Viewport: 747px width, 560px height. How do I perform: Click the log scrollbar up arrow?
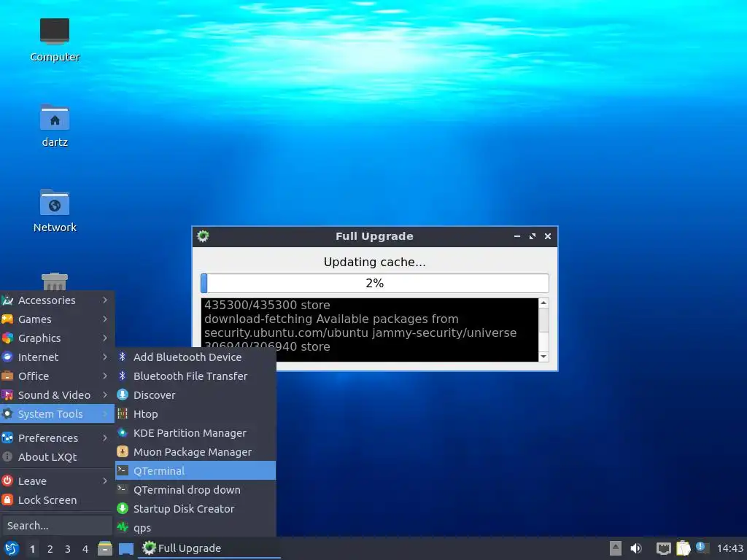543,303
